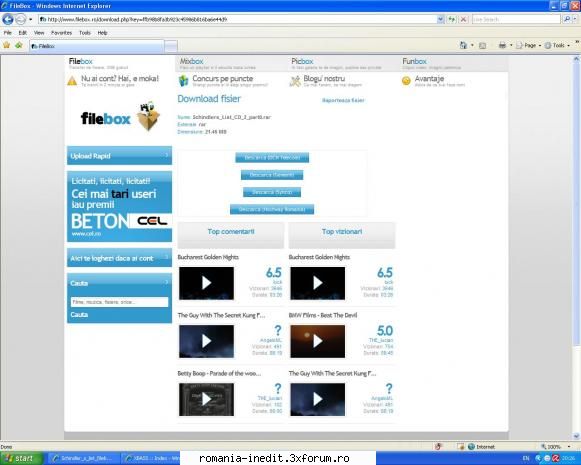Stop loading with the red X toolbar icon
581x465 pixels.
463,19
